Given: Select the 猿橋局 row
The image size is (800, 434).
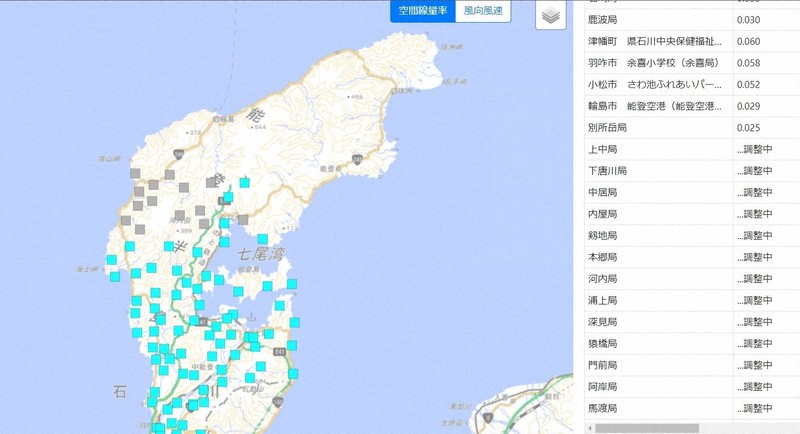Looking at the screenshot, I should (x=692, y=344).
